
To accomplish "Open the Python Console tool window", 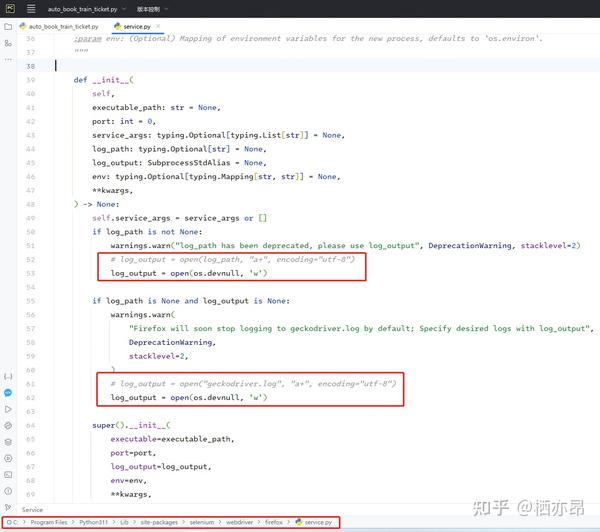I will (x=8, y=426).
